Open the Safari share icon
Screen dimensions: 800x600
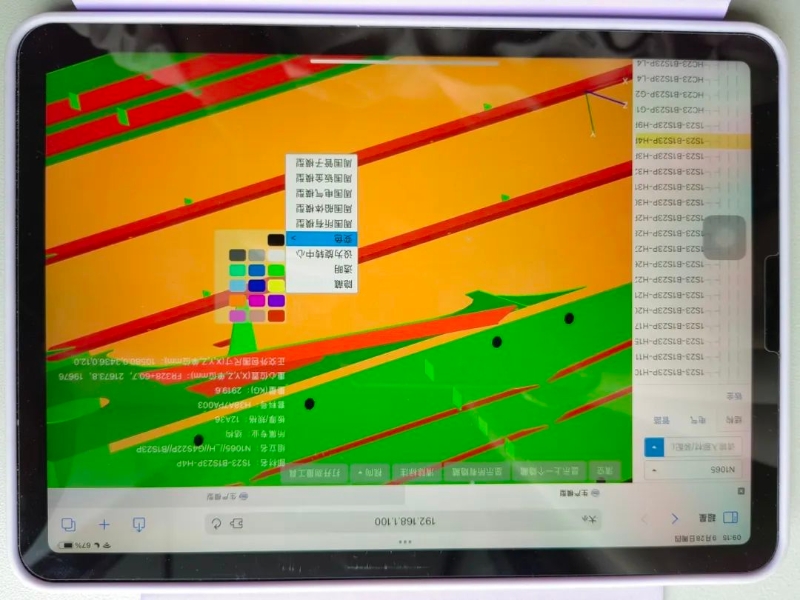139,524
